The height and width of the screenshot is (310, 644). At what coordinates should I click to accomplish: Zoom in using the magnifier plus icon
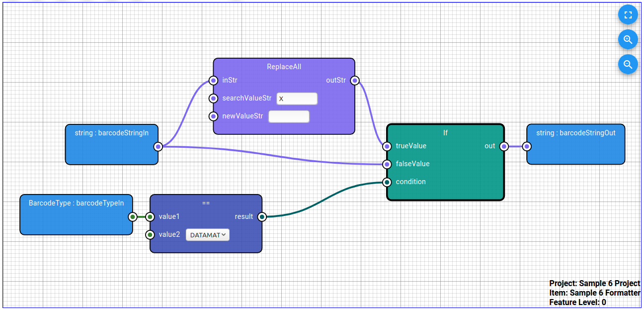tap(628, 39)
